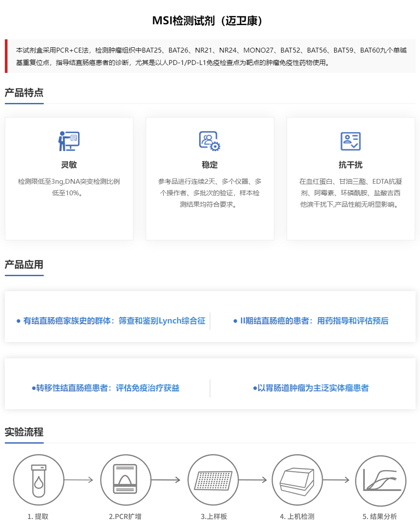This screenshot has width=420, height=528.
Task: Select 以胃肠道肿瘤为主泛实体瘤患者 item
Action: 311,388
